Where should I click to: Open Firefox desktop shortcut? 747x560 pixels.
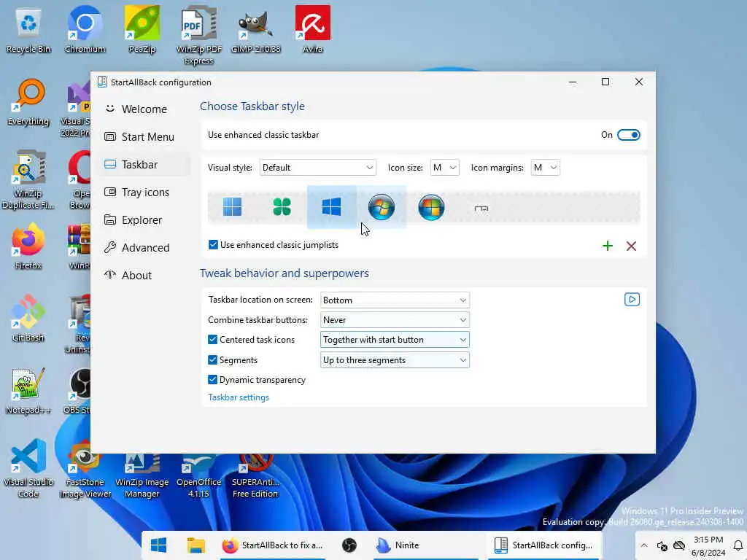28,246
